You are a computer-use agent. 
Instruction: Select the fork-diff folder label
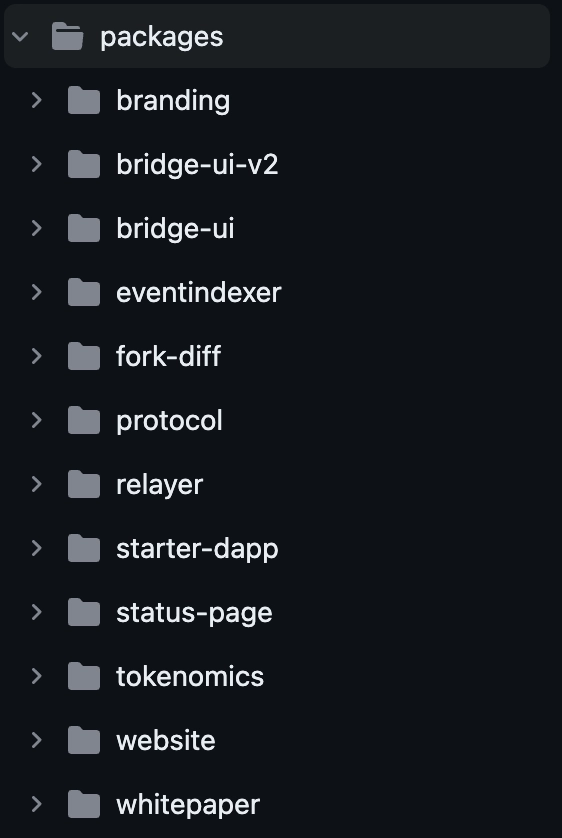[x=169, y=356]
